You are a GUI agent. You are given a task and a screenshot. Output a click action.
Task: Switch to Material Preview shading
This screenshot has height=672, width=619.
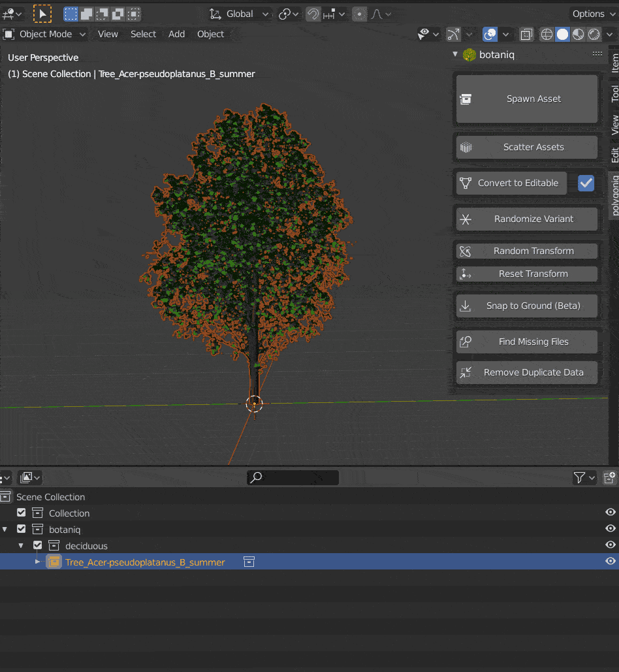pyautogui.click(x=579, y=34)
